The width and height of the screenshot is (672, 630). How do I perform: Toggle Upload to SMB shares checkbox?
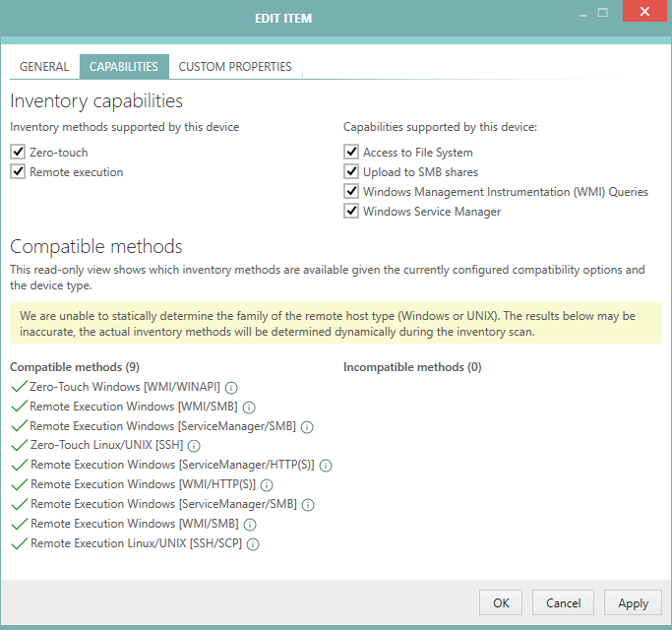pyautogui.click(x=351, y=172)
